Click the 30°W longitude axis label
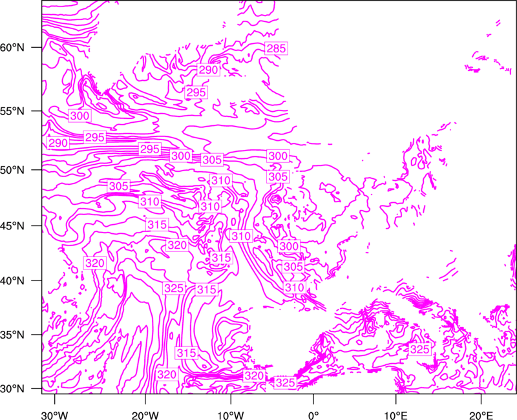Viewport: 517px width, 420px height. pyautogui.click(x=54, y=415)
